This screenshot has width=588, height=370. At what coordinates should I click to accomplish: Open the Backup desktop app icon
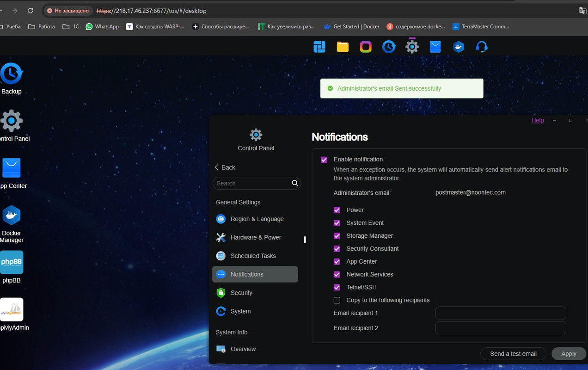click(12, 74)
